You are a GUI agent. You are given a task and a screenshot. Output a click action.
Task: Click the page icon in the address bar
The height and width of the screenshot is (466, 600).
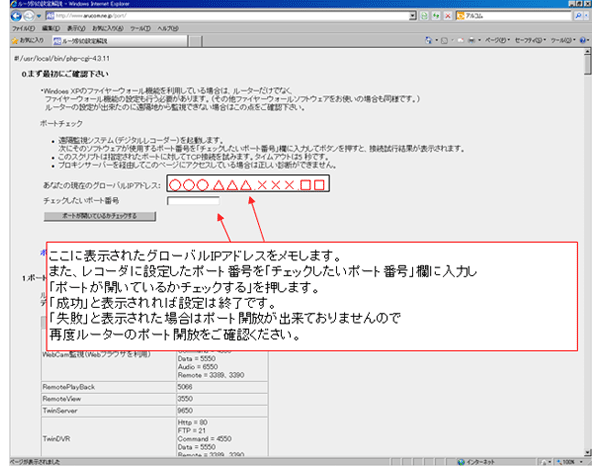(50, 16)
